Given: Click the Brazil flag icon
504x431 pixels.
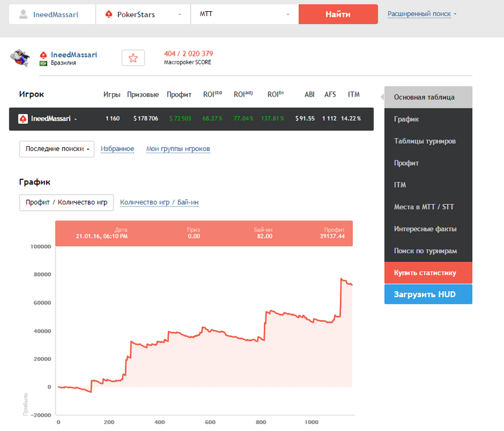Looking at the screenshot, I should pyautogui.click(x=44, y=63).
